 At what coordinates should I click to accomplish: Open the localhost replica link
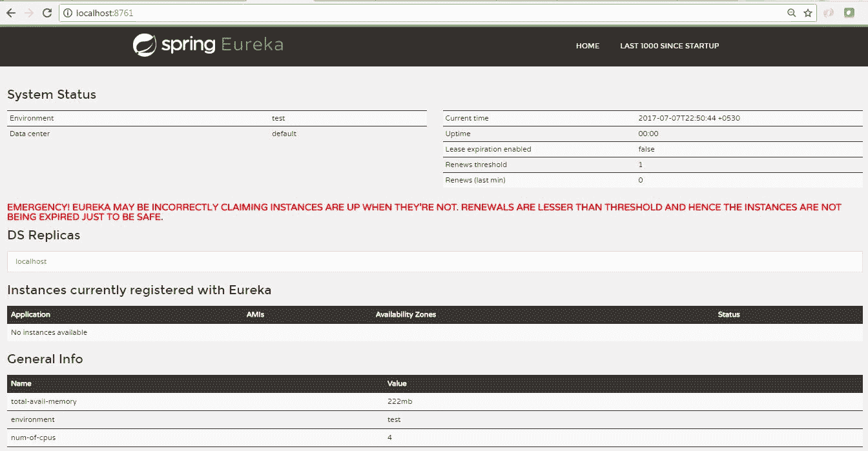pos(31,261)
